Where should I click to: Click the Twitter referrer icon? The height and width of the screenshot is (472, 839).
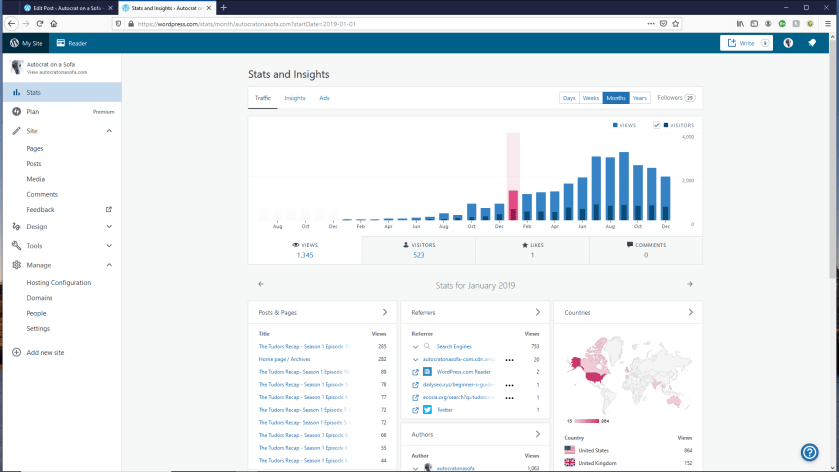[427, 410]
